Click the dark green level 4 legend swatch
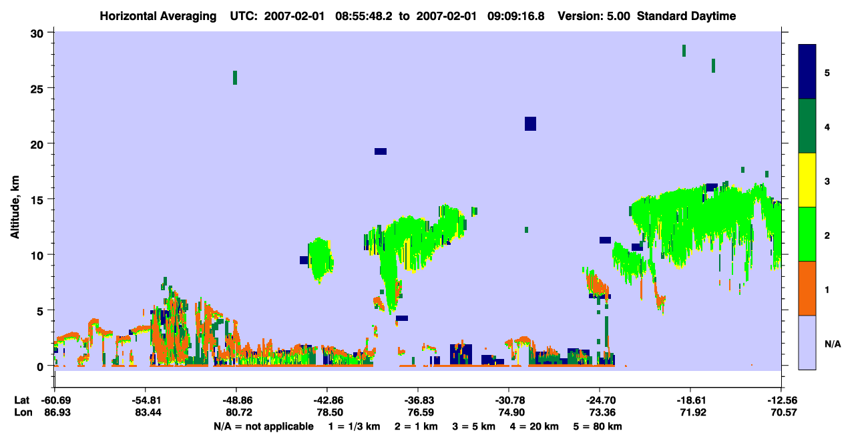Image resolution: width=868 pixels, height=445 pixels. pos(807,126)
